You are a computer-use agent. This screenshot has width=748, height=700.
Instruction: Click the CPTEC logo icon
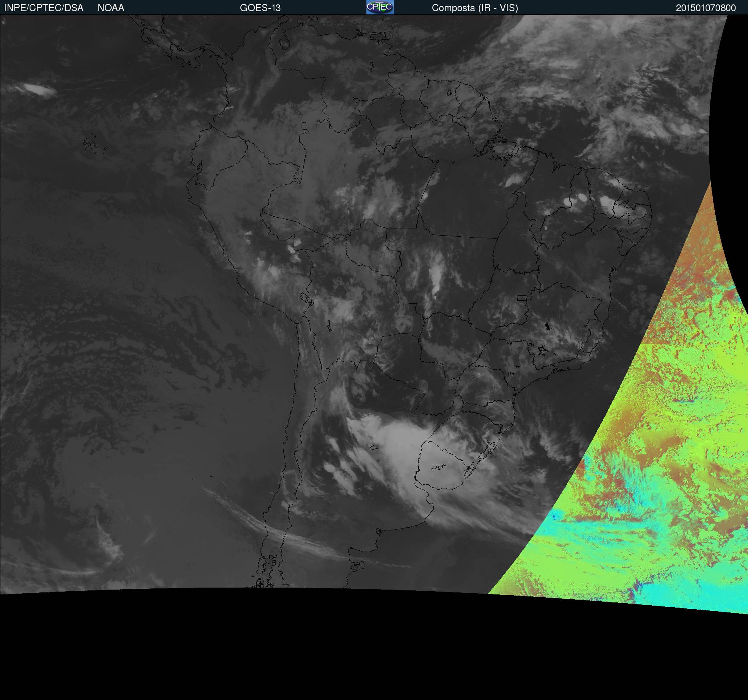click(x=380, y=7)
